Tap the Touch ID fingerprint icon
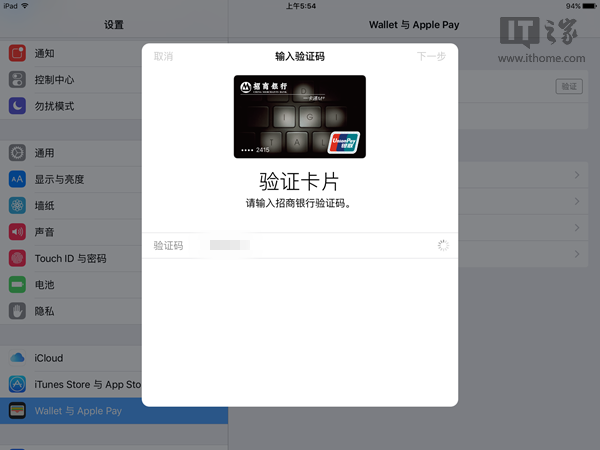600x450 pixels. point(17,258)
